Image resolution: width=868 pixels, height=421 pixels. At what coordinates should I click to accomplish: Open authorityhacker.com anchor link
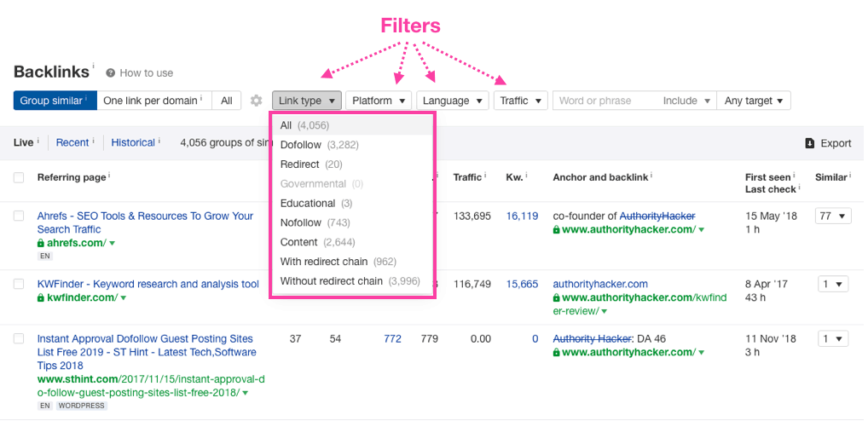600,284
